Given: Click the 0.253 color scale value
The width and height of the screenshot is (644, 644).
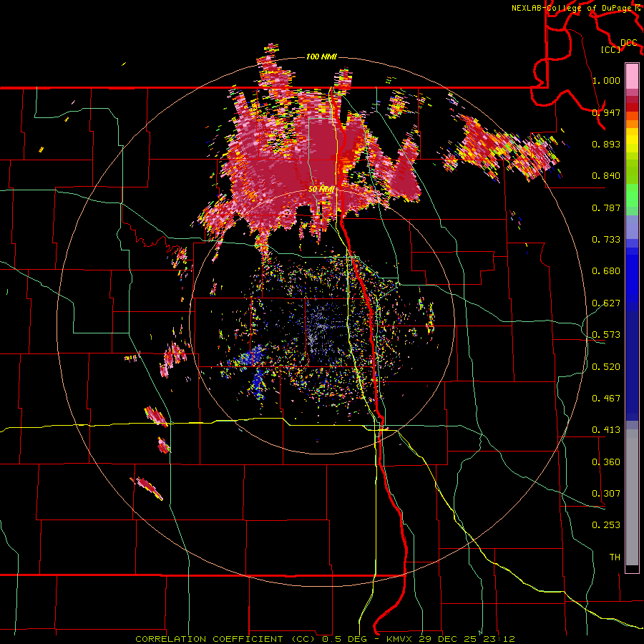Looking at the screenshot, I should pos(606,525).
